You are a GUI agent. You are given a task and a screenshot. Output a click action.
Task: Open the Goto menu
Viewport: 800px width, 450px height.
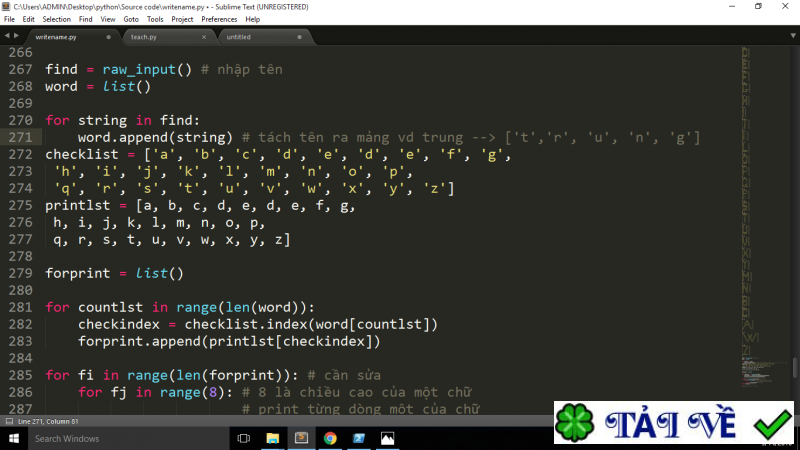click(131, 19)
